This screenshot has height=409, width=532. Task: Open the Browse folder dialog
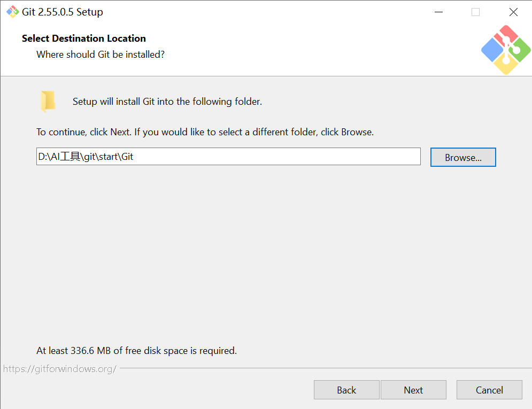[x=463, y=157]
